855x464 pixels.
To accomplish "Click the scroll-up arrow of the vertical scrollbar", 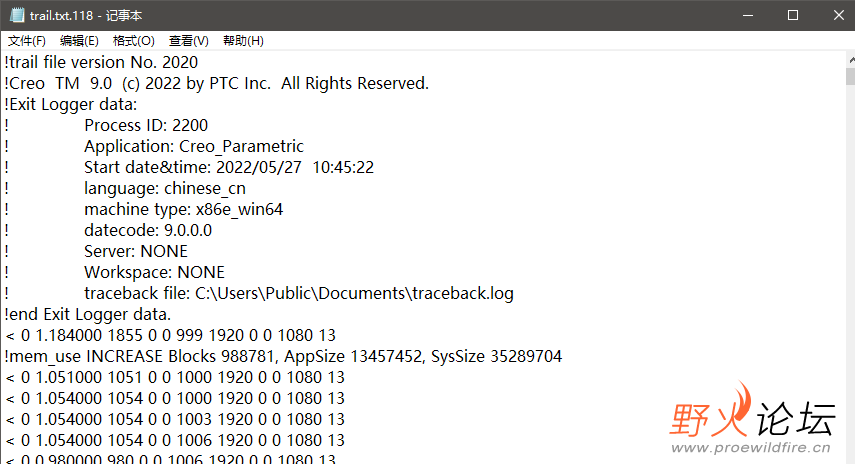I will pyautogui.click(x=846, y=61).
